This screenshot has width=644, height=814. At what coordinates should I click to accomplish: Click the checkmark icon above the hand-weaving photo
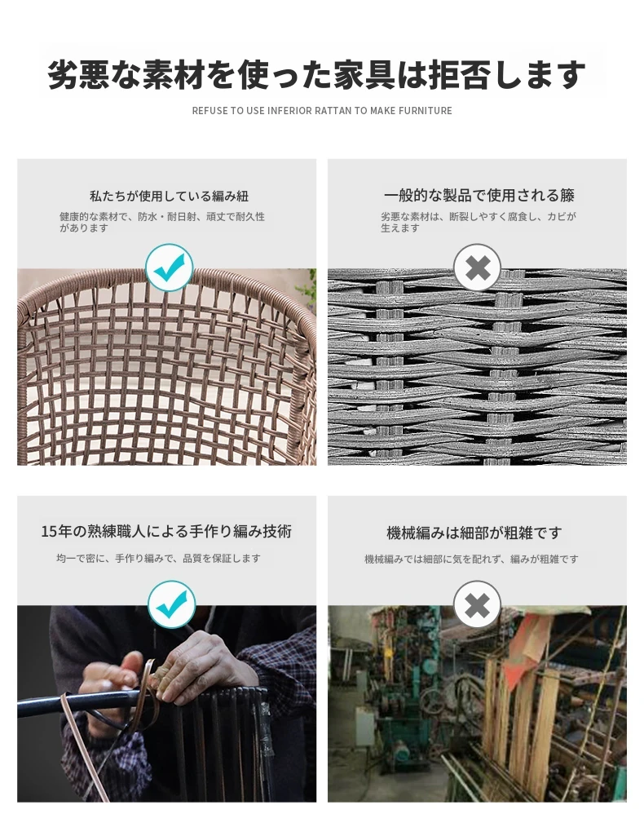[x=171, y=604]
